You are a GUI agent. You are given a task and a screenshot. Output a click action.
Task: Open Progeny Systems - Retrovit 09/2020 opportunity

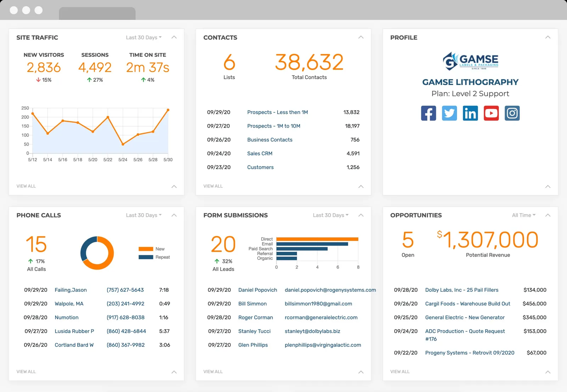470,353
